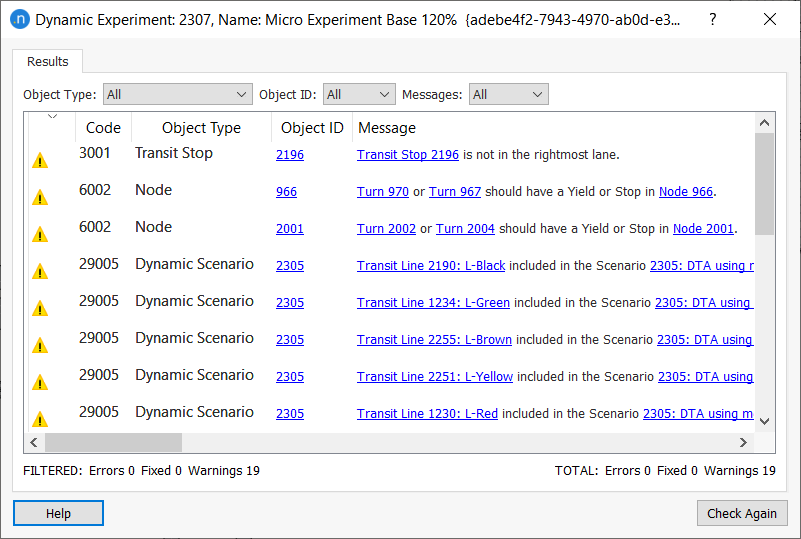The image size is (801, 539).
Task: Click the warning icon for Node 2001 row
Action: tap(40, 235)
